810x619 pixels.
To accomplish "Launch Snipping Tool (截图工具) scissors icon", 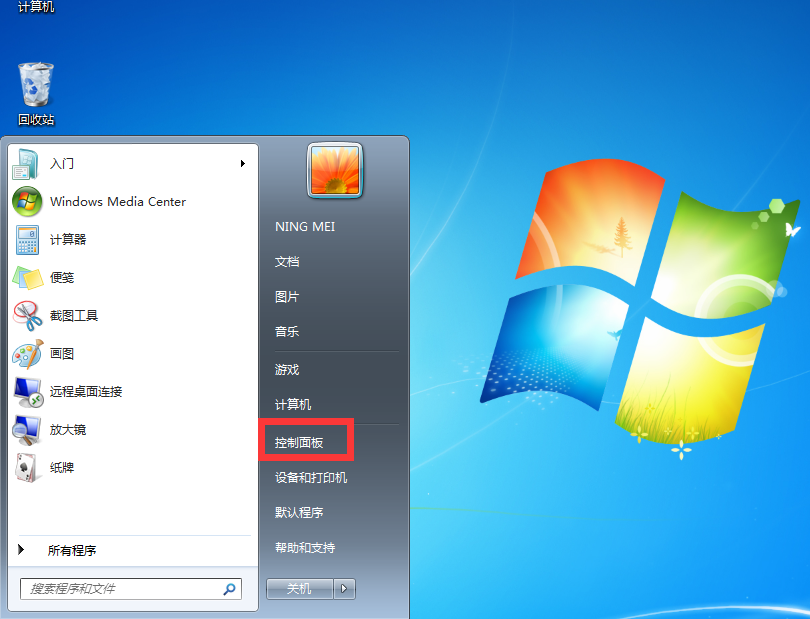I will (27, 315).
